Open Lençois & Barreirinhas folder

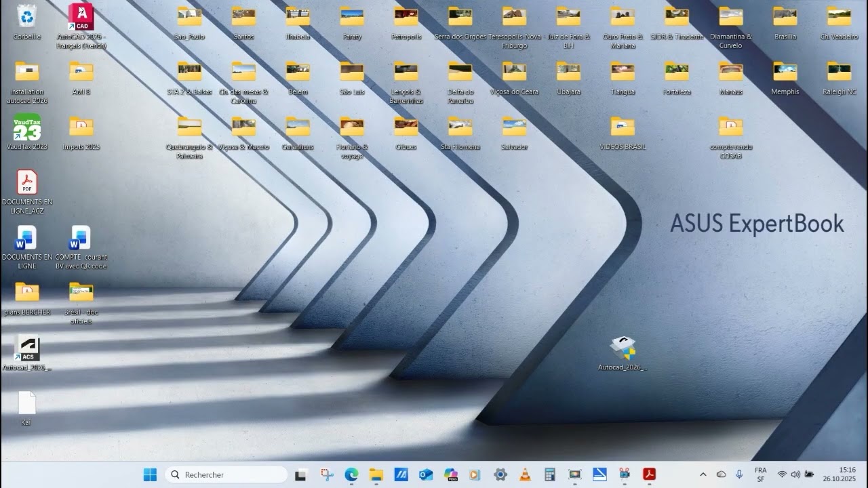point(406,81)
